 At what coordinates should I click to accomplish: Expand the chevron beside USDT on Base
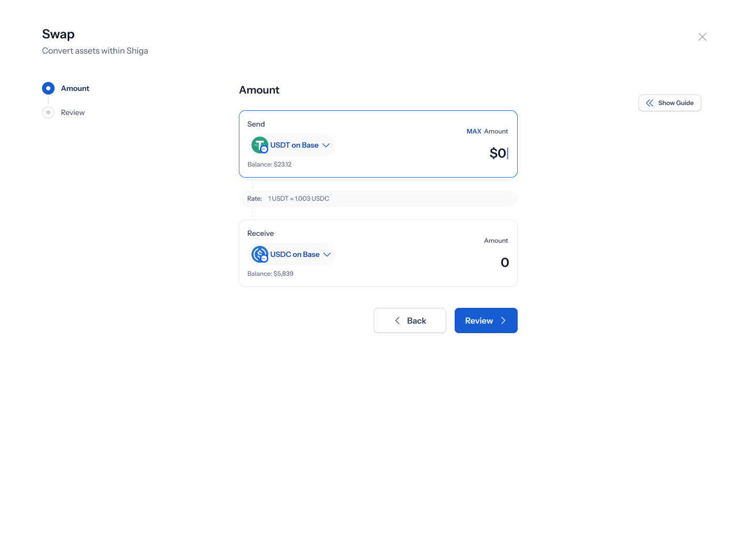[x=326, y=145]
